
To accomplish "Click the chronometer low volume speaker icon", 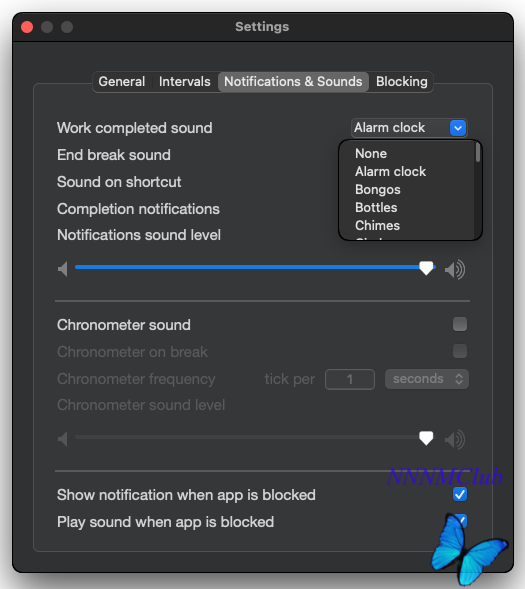I will click(x=63, y=439).
